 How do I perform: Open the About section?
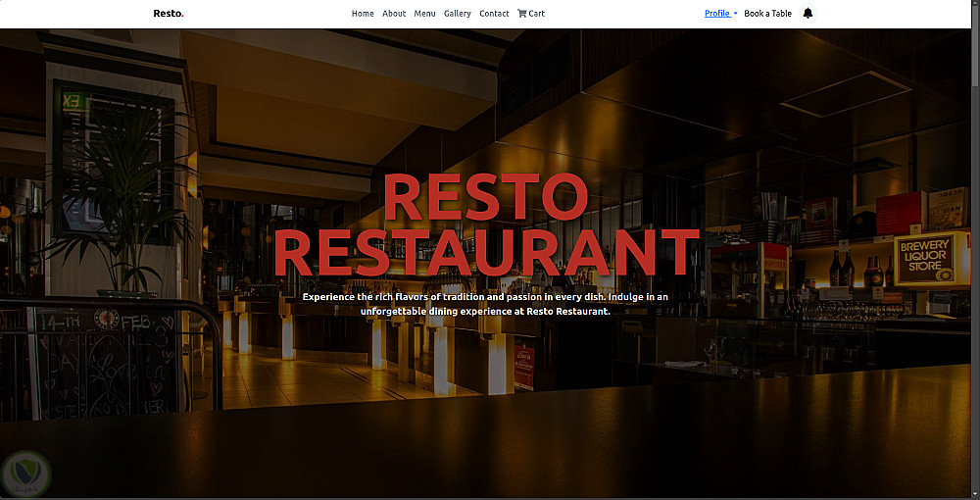(394, 13)
